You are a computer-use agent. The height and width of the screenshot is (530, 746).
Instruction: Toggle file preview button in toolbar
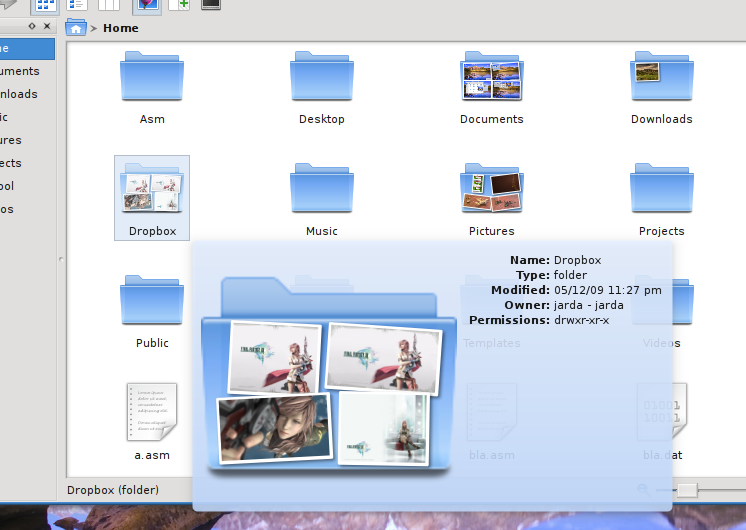(x=147, y=5)
